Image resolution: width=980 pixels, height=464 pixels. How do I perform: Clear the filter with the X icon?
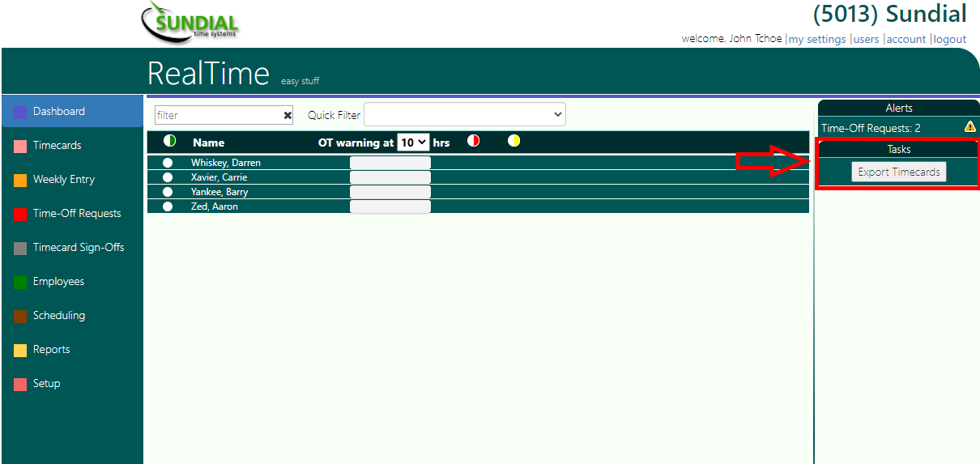(x=288, y=116)
